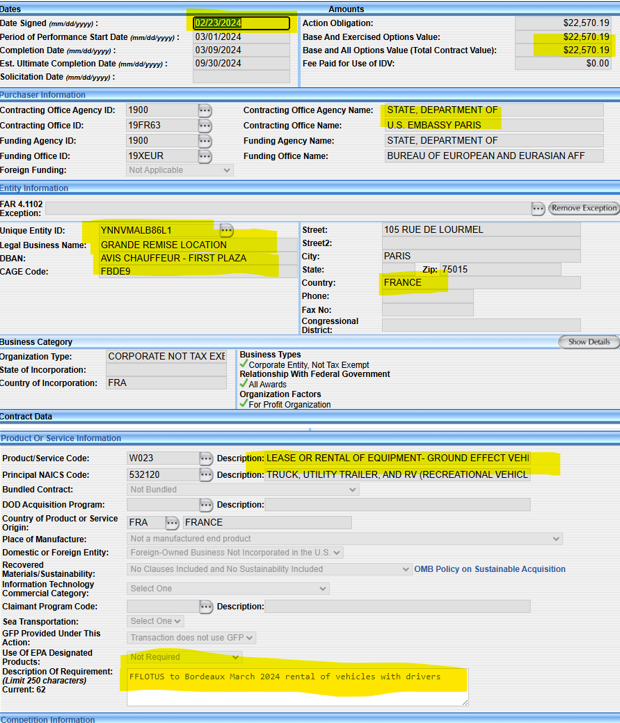The height and width of the screenshot is (723, 620).
Task: Open DOD Acquisition Program lookup ellipsis
Action: coord(206,505)
